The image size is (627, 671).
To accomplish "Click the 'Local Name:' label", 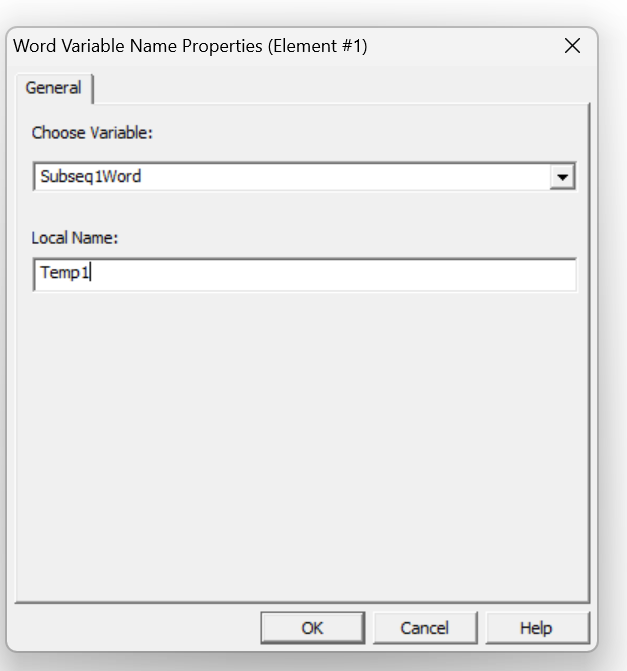I will tap(74, 238).
